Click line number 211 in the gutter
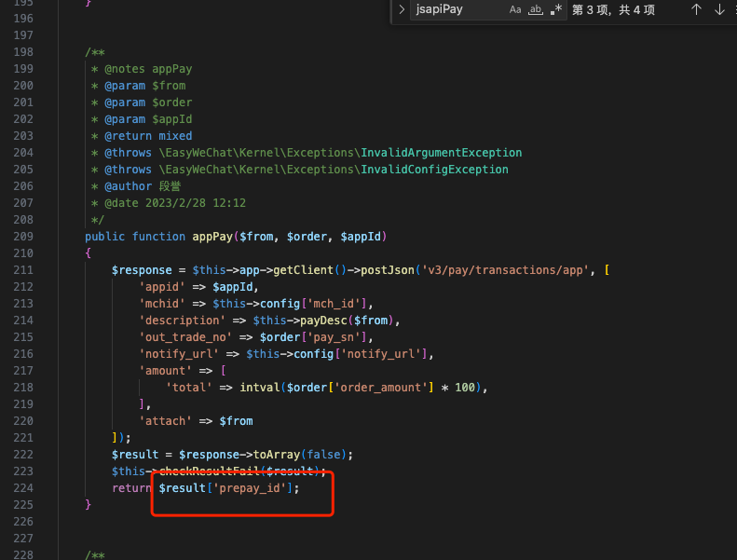Screen dimensions: 737x560 [23, 270]
